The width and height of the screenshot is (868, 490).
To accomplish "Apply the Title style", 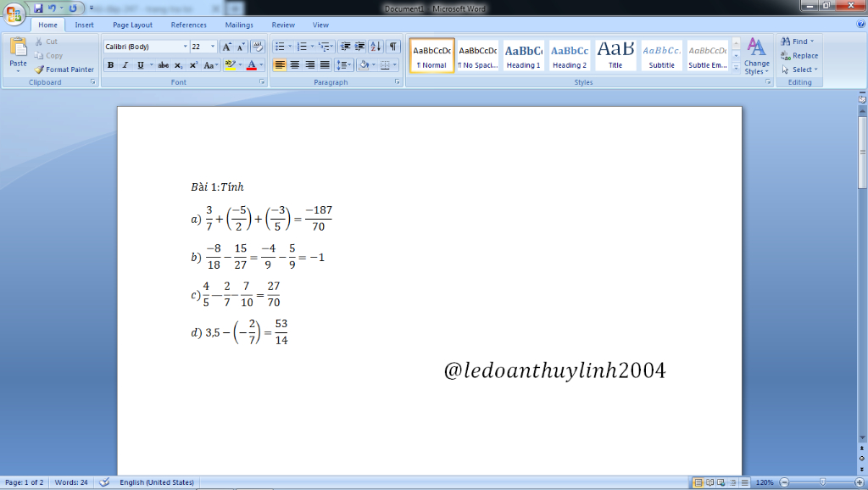I will coord(615,55).
